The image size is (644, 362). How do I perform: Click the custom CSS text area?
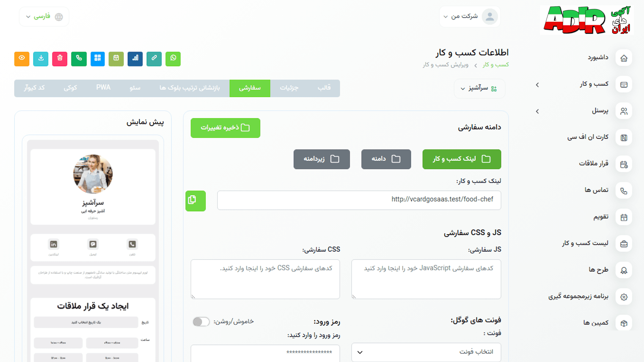pyautogui.click(x=265, y=279)
